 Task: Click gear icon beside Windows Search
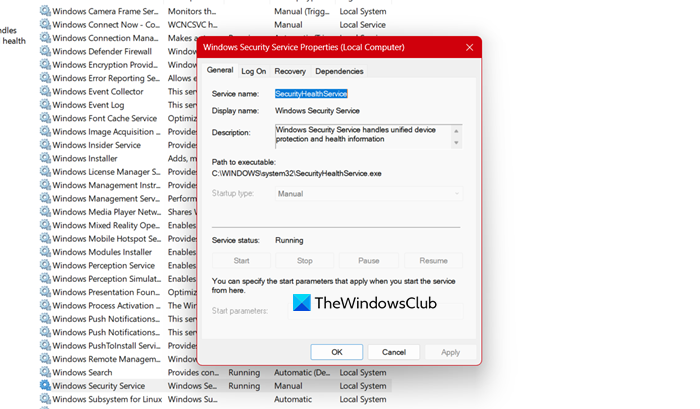click(x=45, y=372)
